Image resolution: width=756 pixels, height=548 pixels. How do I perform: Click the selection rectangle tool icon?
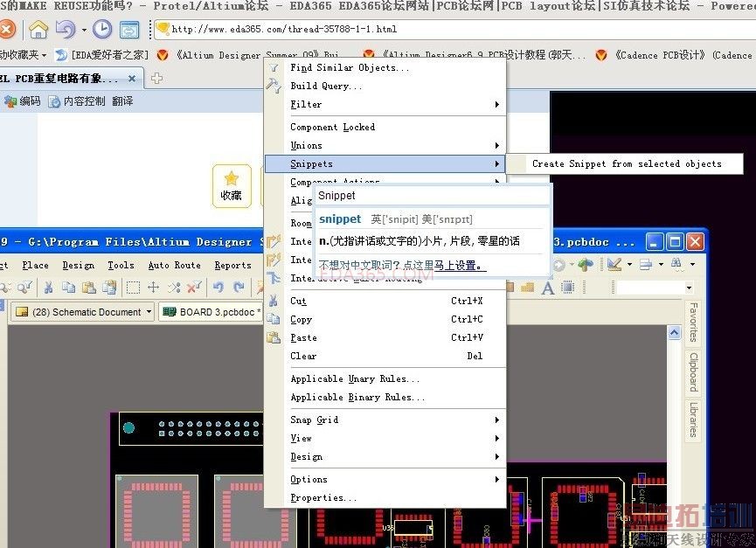(x=133, y=288)
